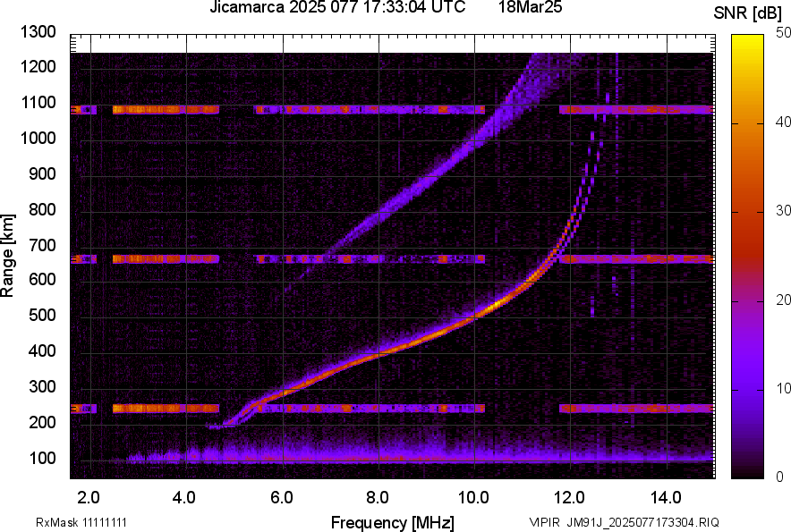Click the 'Range [km]' axis label
This screenshot has height=532, width=791.
[7, 256]
